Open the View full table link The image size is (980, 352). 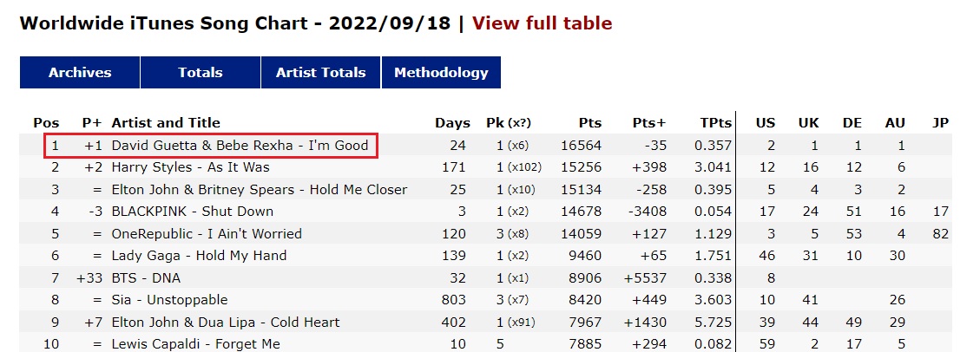point(542,23)
